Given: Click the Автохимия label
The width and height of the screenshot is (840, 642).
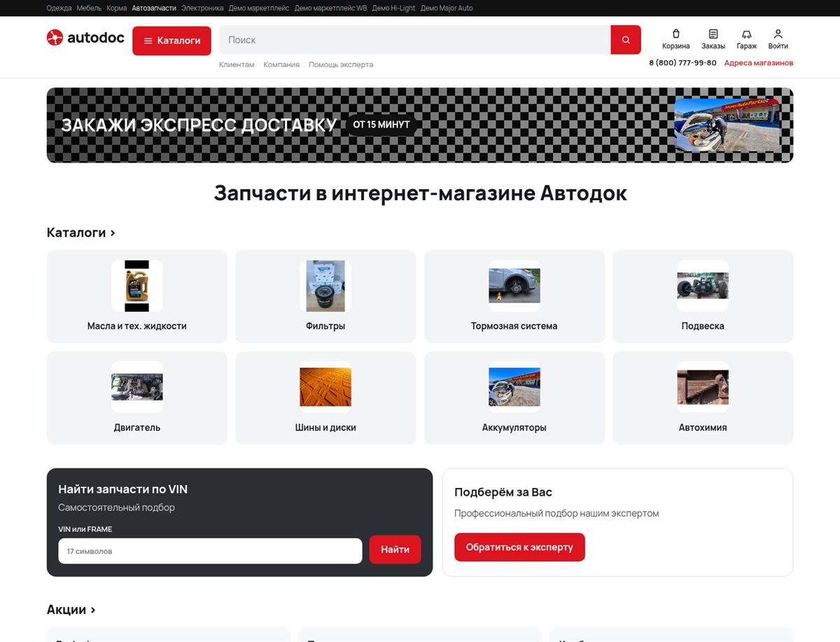Looking at the screenshot, I should pos(703,427).
